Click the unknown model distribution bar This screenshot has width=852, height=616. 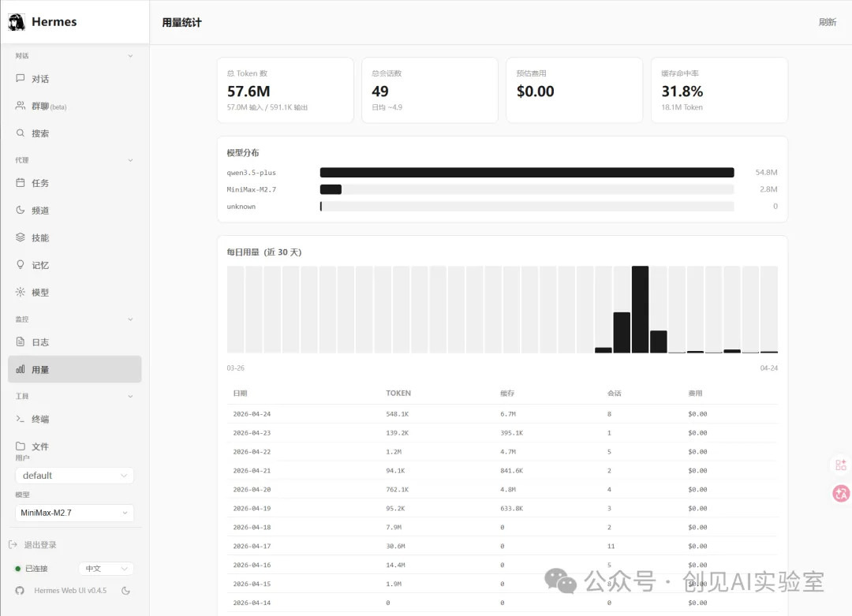tap(526, 206)
